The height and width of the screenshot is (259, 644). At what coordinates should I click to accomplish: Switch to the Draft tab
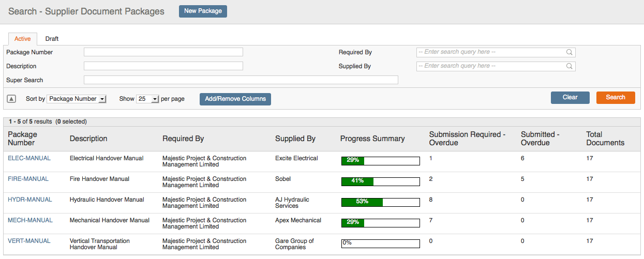(52, 39)
